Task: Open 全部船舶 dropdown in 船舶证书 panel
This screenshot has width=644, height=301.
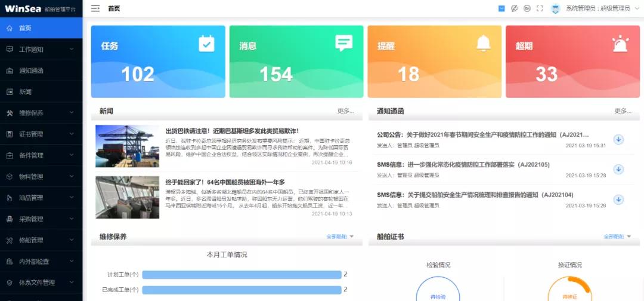Action: pos(617,236)
